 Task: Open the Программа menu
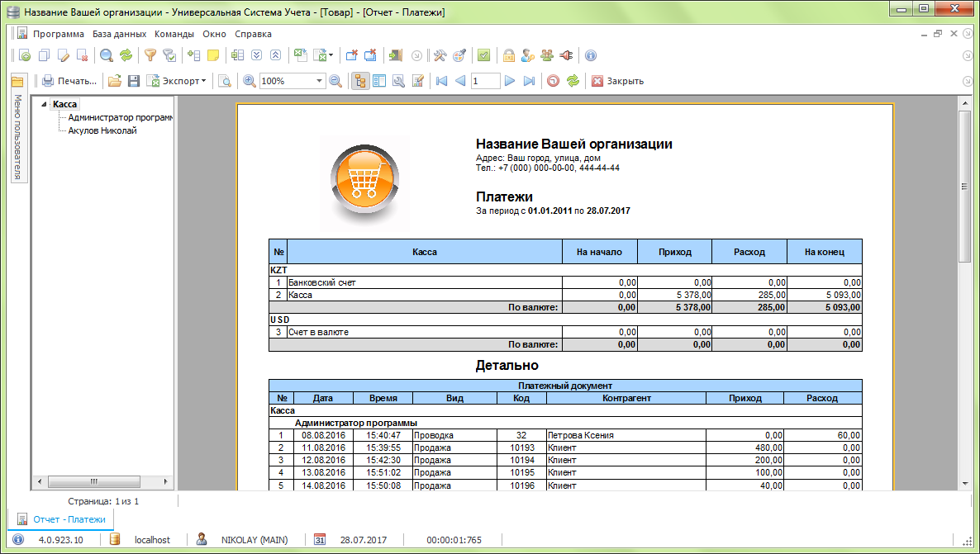click(59, 35)
